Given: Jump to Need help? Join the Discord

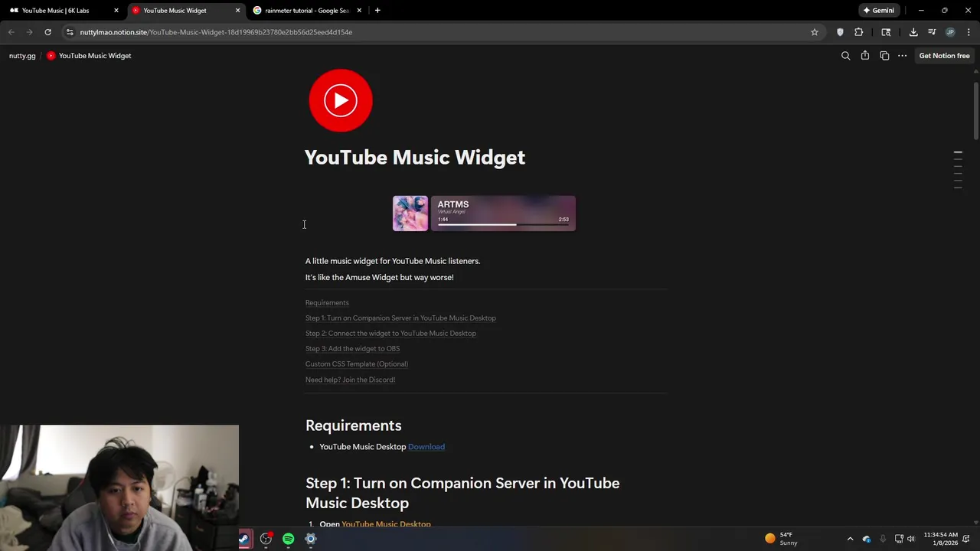Looking at the screenshot, I should 350,380.
